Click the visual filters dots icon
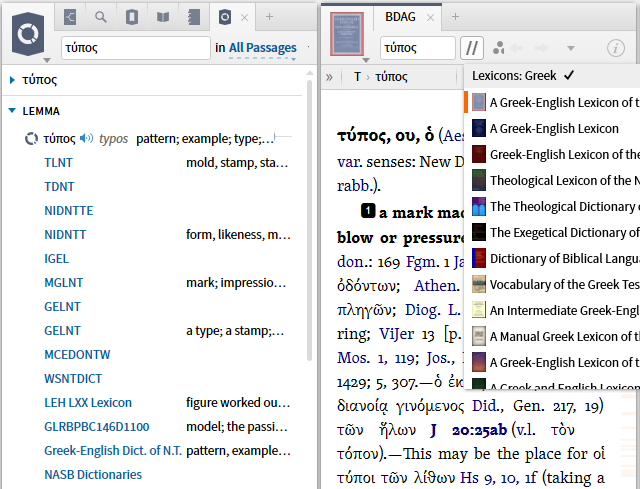The image size is (640, 489). pyautogui.click(x=498, y=48)
